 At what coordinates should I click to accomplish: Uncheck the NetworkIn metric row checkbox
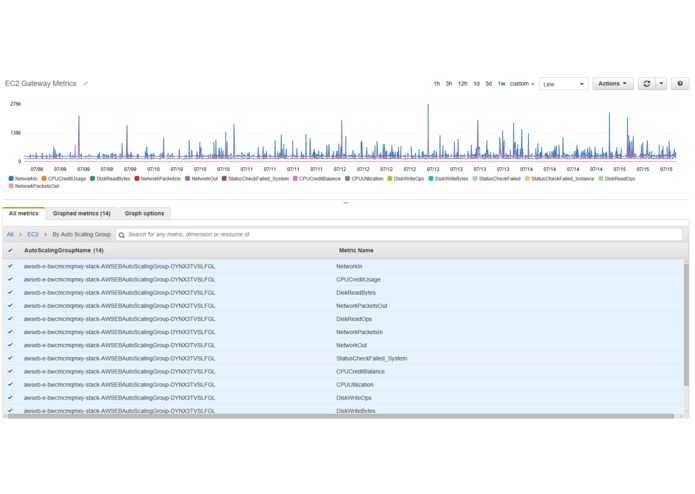tap(10, 266)
